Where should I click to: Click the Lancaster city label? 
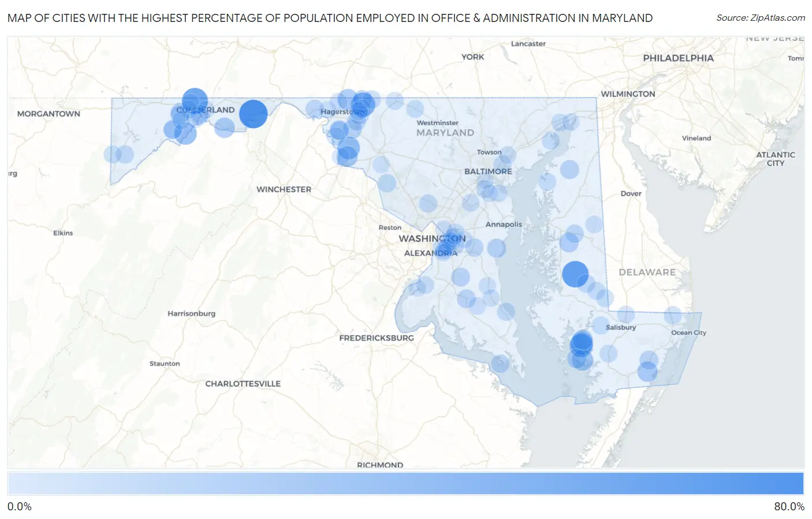[x=528, y=44]
